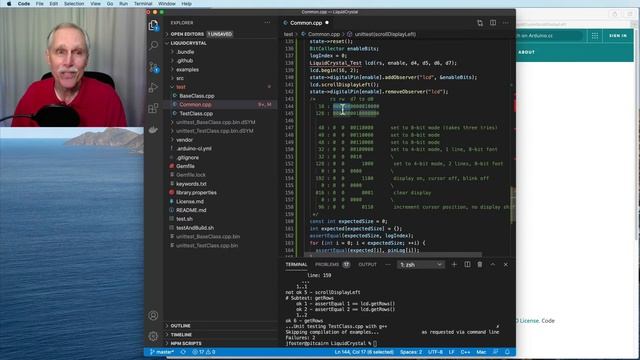
Task: Open the Help menu
Action: point(187,4)
